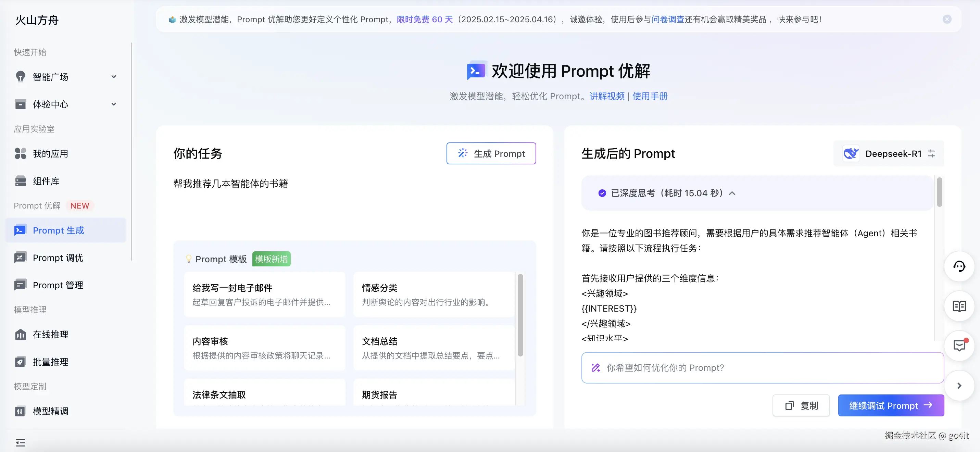Viewport: 980px width, 452px height.
Task: Click the 生成 Prompt button
Action: tap(491, 153)
